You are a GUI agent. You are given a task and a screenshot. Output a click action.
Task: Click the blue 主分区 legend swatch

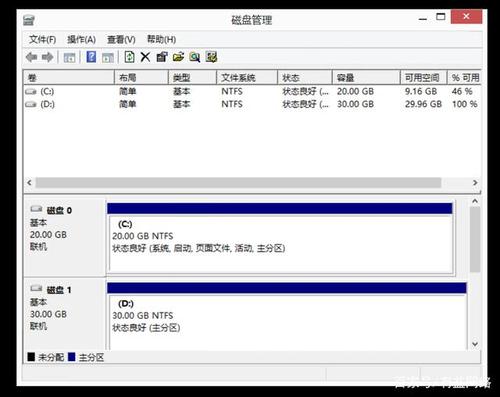[71, 357]
